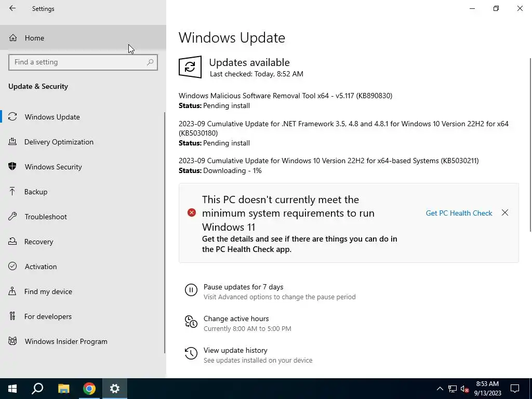Go back with the Settings back arrow
Screen dimensions: 532x399
pos(12,8)
